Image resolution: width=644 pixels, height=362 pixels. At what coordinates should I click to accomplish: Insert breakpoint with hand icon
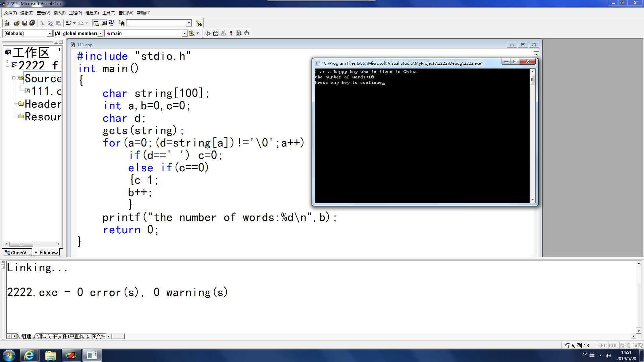pyautogui.click(x=247, y=33)
